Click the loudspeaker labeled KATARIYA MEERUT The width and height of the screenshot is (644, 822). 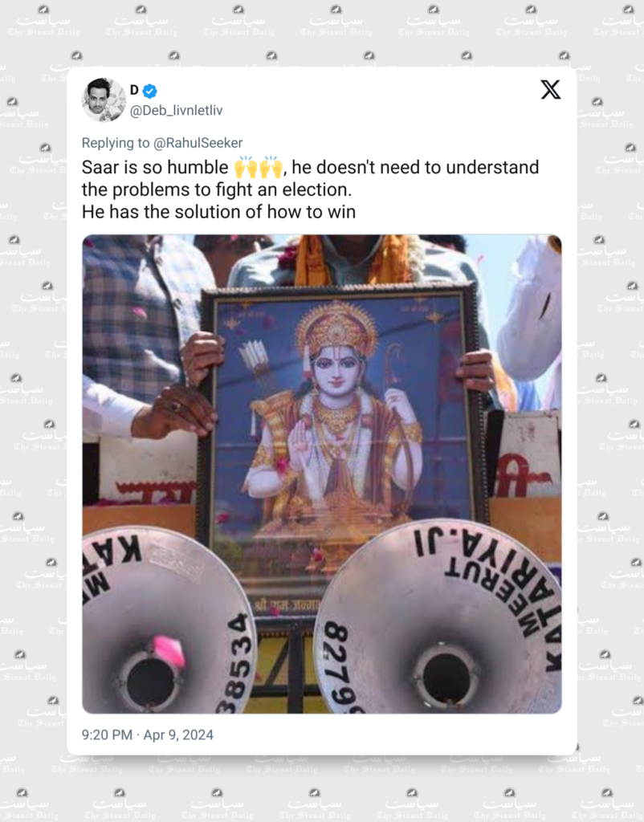pos(438,617)
